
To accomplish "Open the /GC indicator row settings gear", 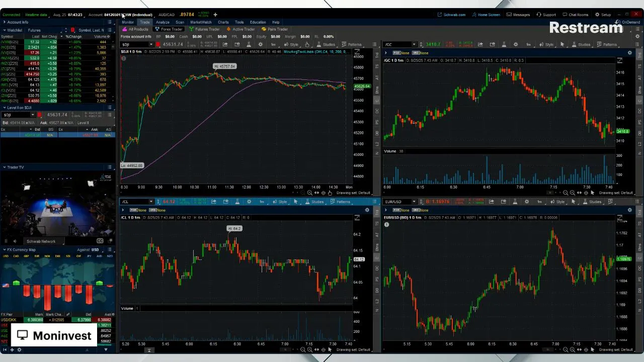I will [x=629, y=53].
